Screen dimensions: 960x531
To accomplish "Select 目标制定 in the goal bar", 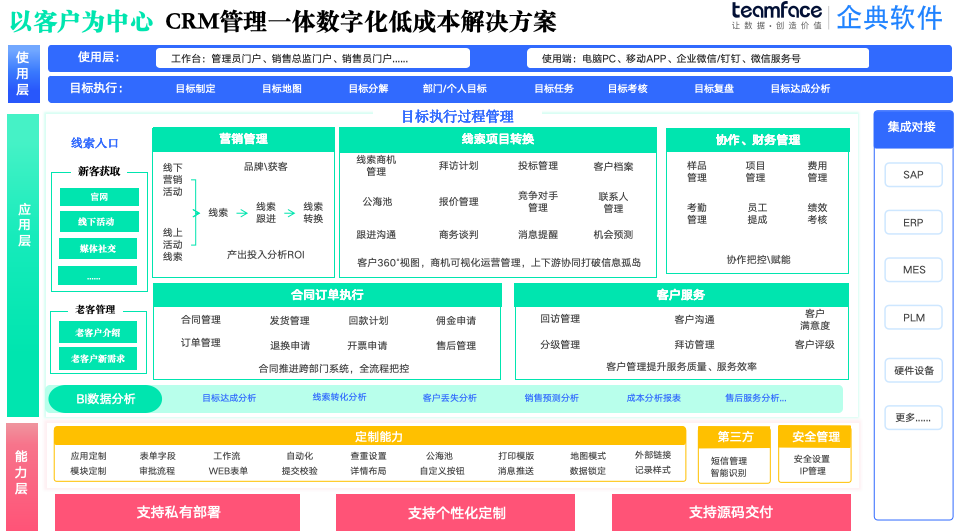I will click(x=195, y=89).
